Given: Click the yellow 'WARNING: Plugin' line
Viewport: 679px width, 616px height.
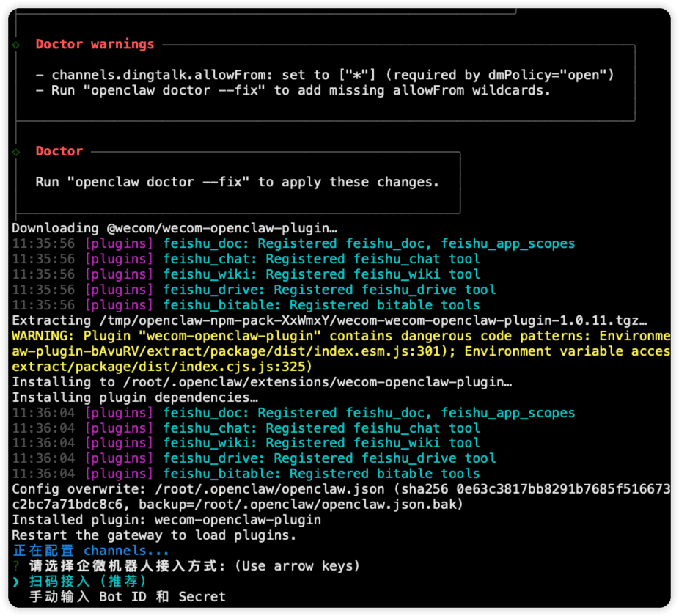Looking at the screenshot, I should coord(341,336).
